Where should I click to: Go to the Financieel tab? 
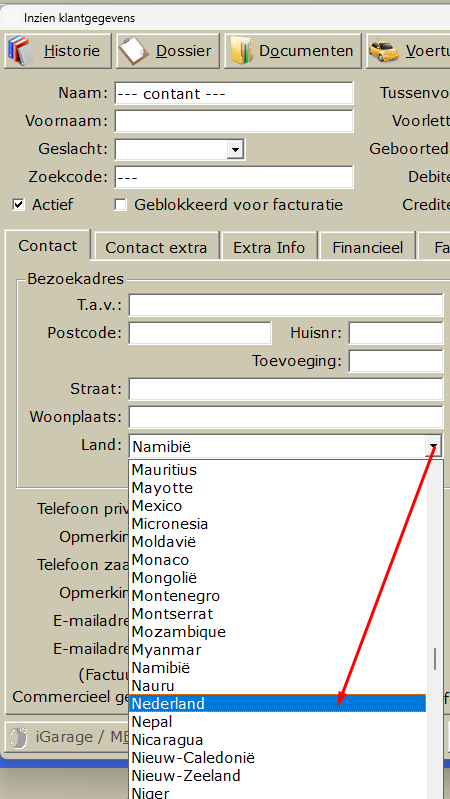tap(367, 248)
